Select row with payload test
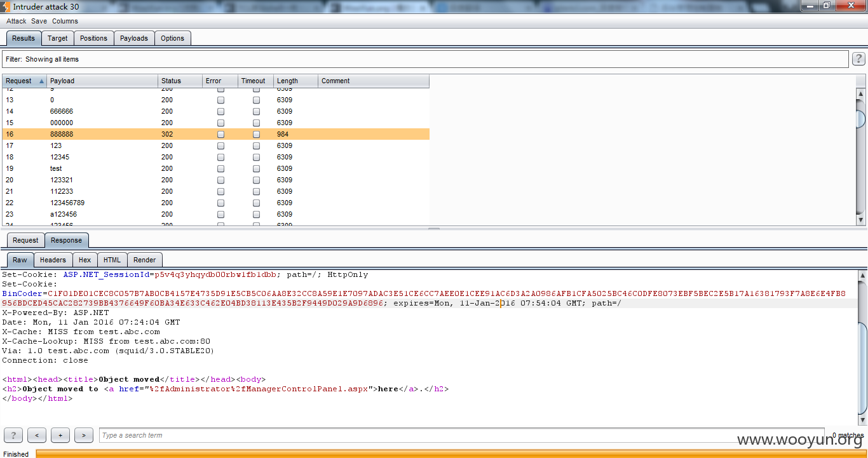 (x=216, y=168)
